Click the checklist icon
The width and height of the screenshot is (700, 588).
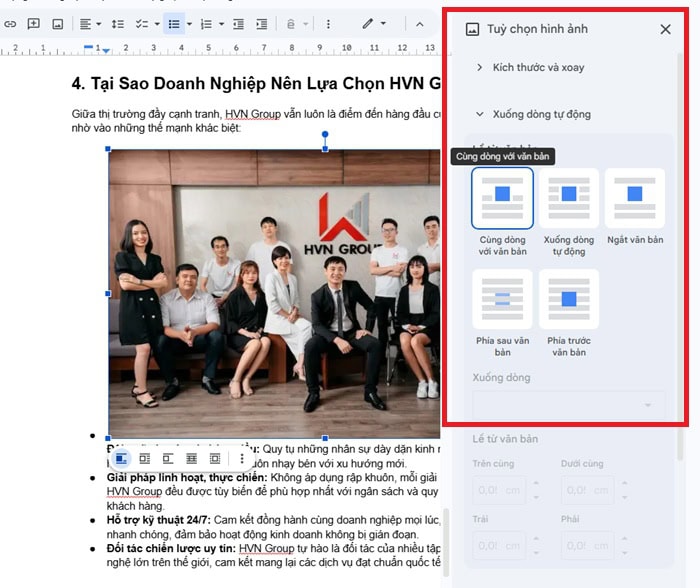142,24
